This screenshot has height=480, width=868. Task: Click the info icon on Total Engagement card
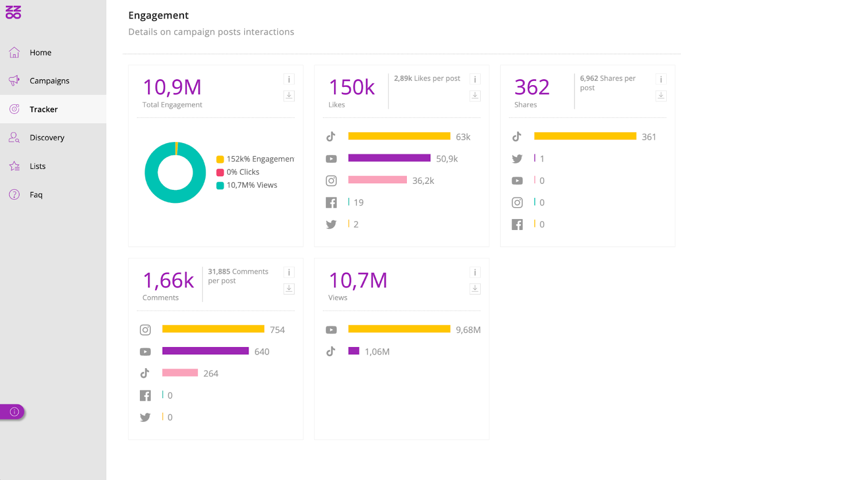tap(289, 79)
